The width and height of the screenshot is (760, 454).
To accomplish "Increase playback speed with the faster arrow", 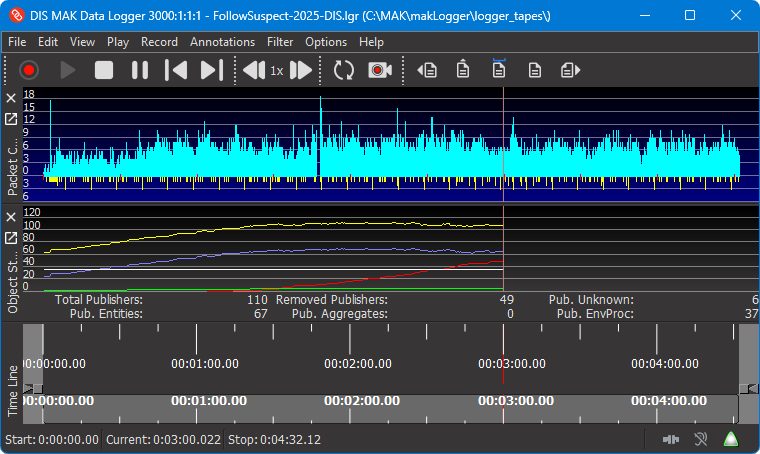I will coord(300,70).
